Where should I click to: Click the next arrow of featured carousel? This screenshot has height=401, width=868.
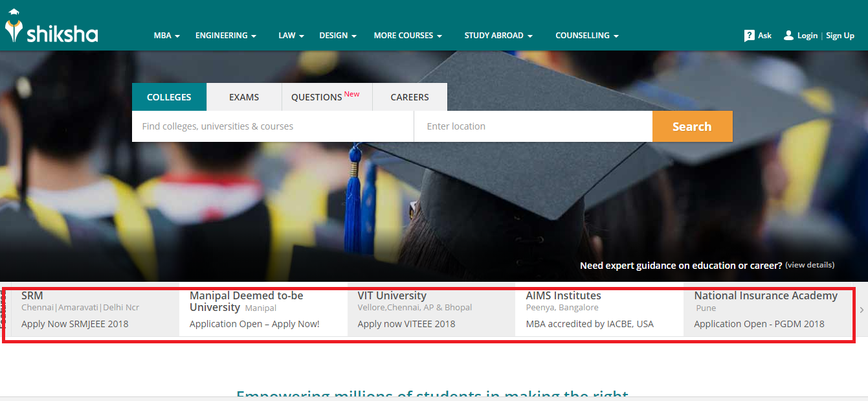pos(862,310)
